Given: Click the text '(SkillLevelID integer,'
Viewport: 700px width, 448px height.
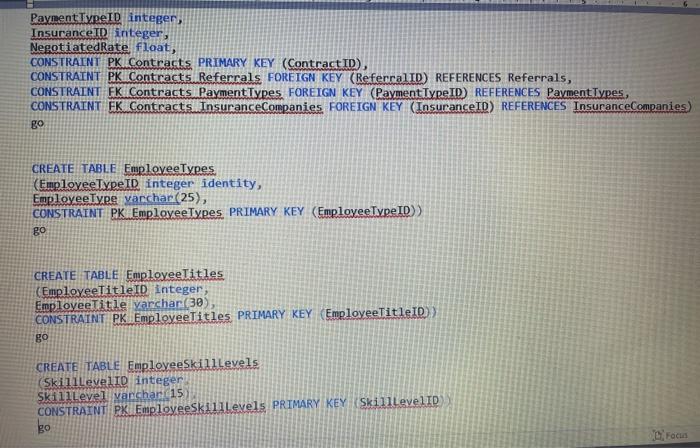Looking at the screenshot, I should 113,382.
